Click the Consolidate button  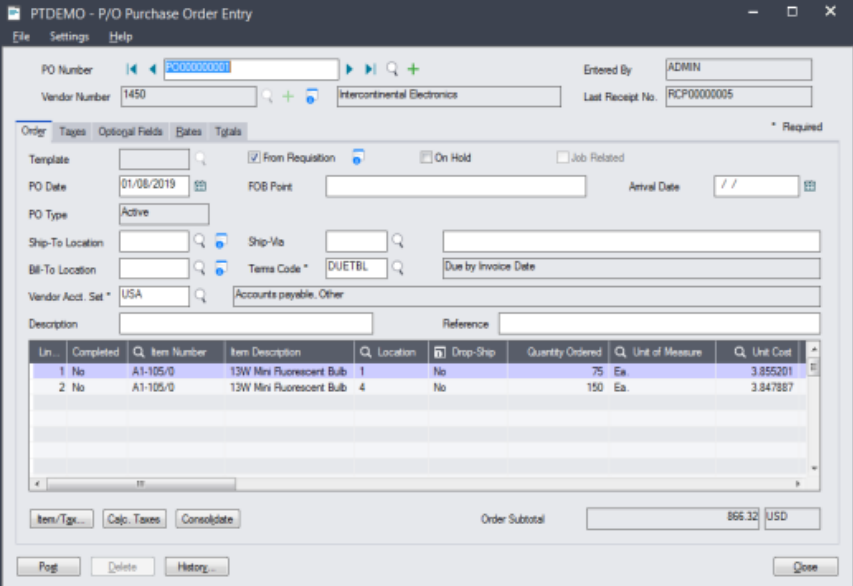(x=207, y=519)
